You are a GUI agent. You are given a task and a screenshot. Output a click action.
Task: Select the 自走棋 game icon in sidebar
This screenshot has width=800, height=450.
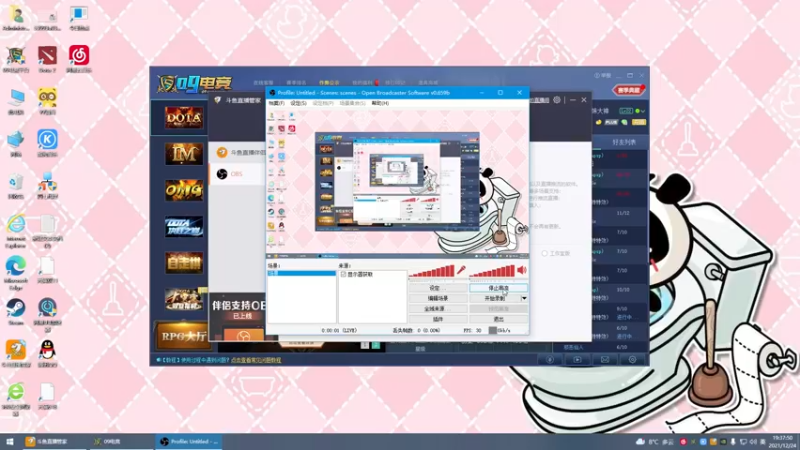pyautogui.click(x=184, y=263)
